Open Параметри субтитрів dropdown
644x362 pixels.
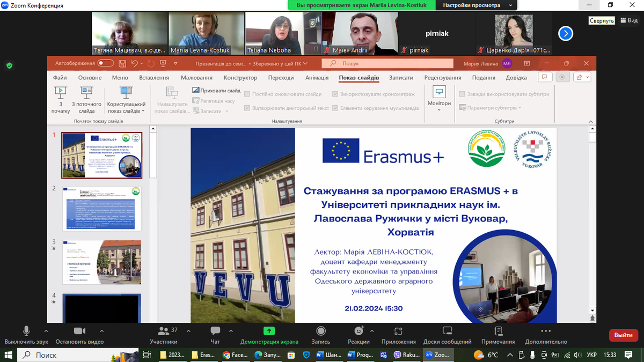tap(491, 108)
